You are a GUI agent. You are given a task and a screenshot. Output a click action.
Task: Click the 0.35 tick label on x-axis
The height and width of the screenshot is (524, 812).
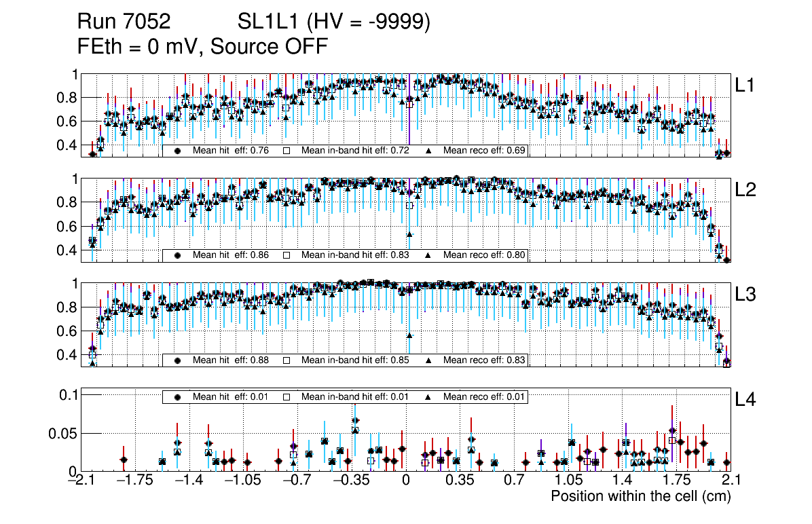460,481
